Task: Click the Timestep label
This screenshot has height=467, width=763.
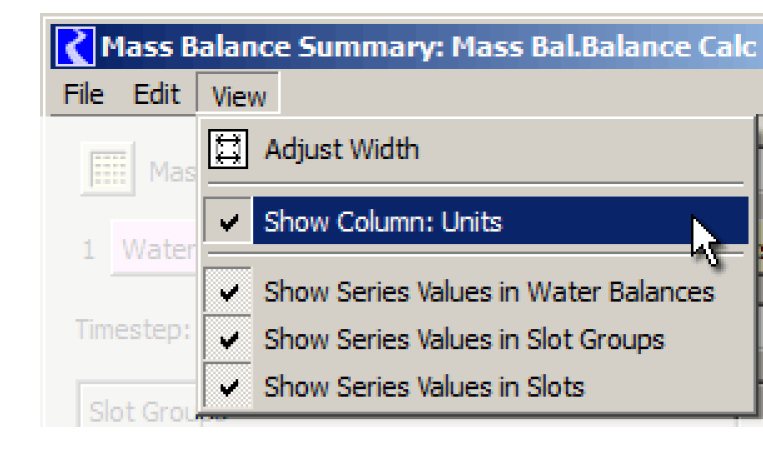Action: click(132, 330)
